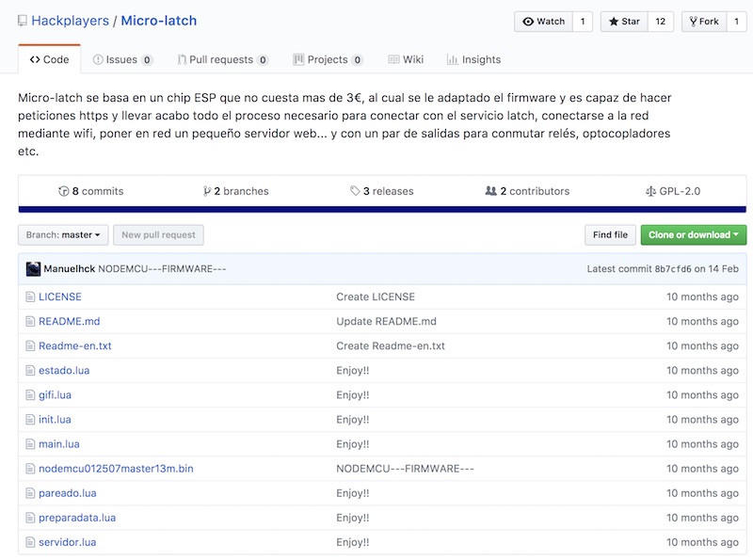This screenshot has width=753, height=560.
Task: Open the servidor.lua file
Action: click(x=67, y=542)
